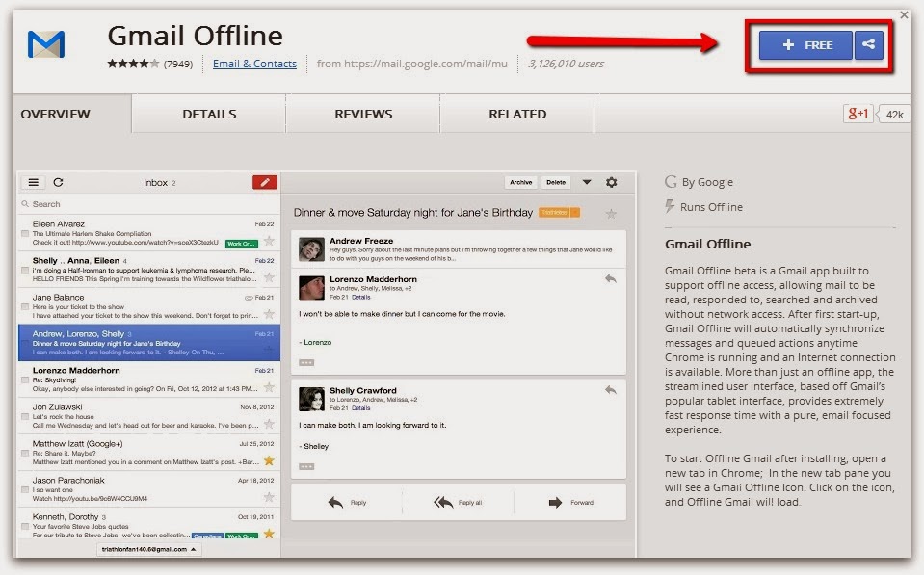Check the Jane Balance email checkbox
The image size is (924, 575).
tap(25, 306)
